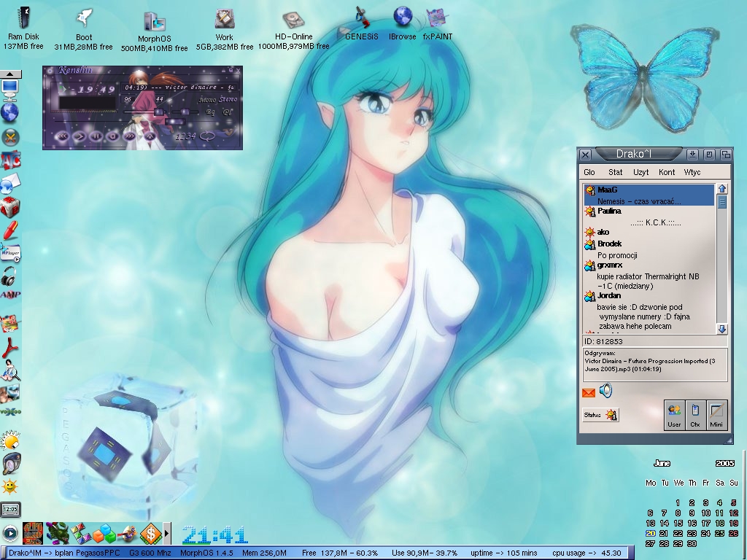Toggle Mono mode in Kenshin player
Screen dimensions: 747x560
tap(207, 100)
